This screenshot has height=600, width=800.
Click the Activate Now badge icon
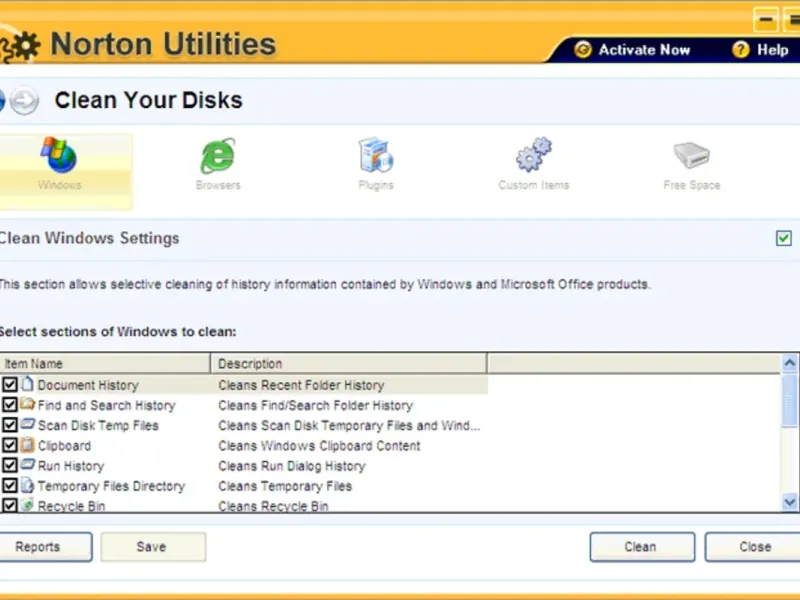(583, 49)
